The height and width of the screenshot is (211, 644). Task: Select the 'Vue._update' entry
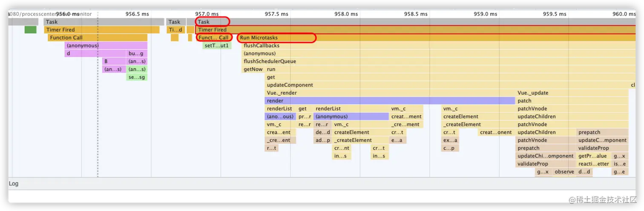pos(572,93)
